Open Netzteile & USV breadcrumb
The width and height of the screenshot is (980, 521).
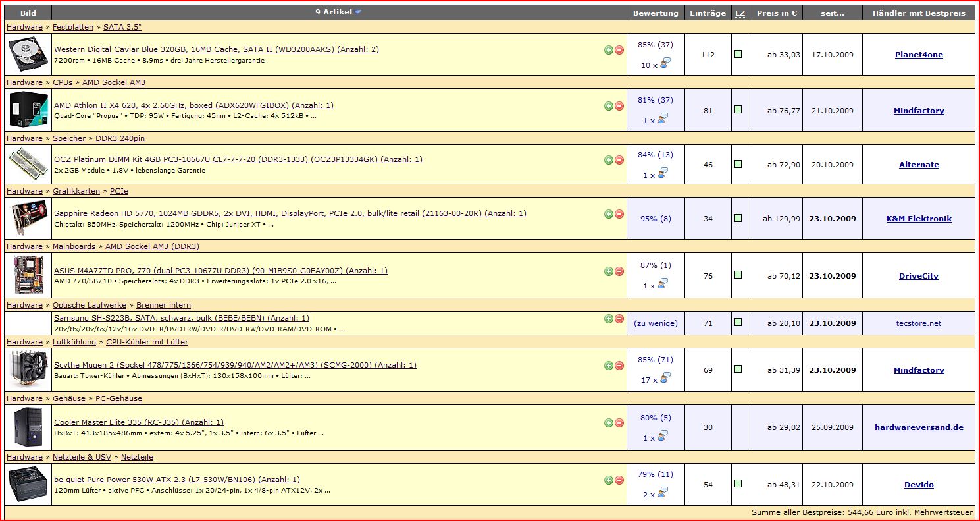coord(82,457)
